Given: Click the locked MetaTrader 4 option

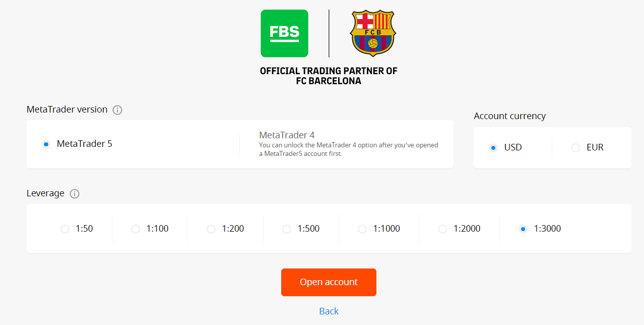Looking at the screenshot, I should (286, 135).
